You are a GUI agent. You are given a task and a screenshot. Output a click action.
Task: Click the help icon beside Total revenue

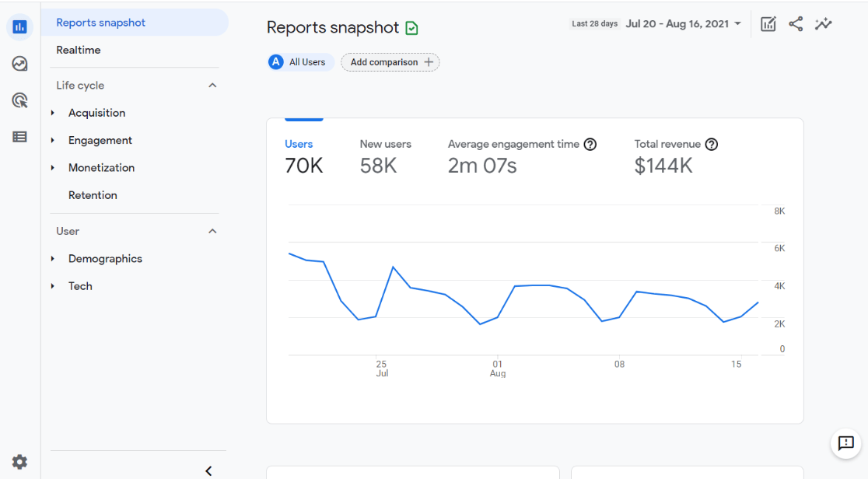pos(711,144)
